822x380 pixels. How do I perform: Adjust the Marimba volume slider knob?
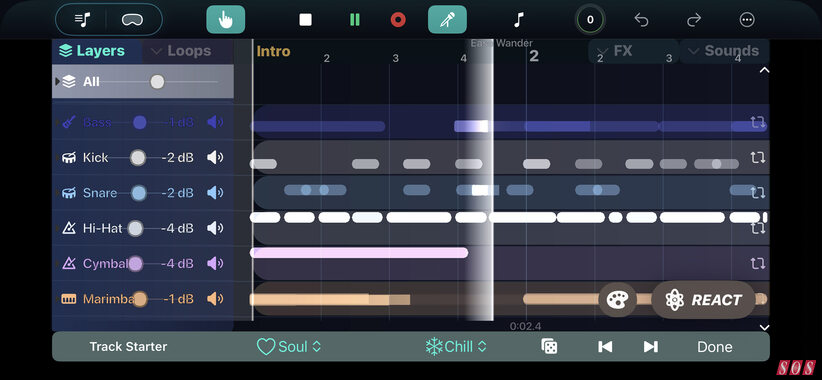[x=139, y=299]
